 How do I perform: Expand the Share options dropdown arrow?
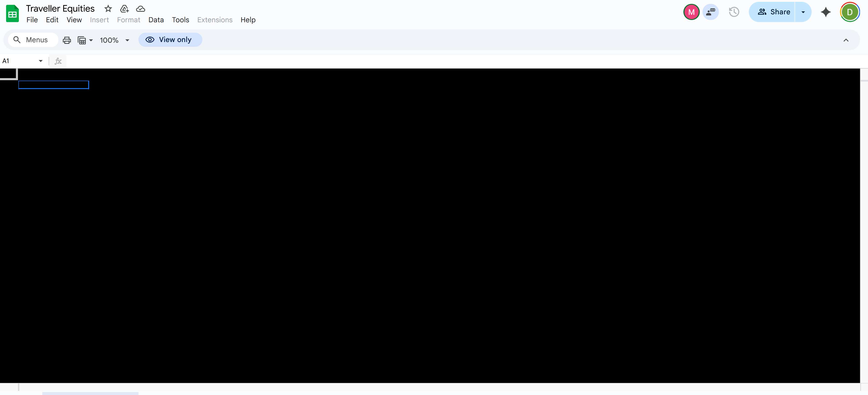coord(803,12)
